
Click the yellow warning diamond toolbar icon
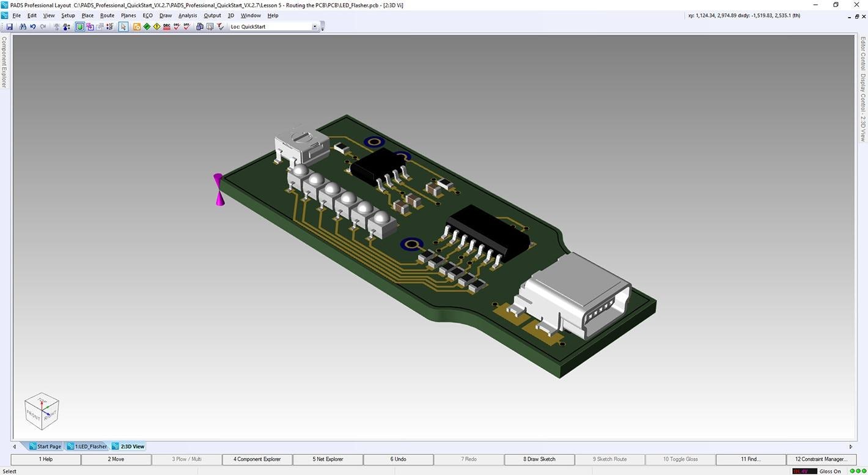click(156, 26)
